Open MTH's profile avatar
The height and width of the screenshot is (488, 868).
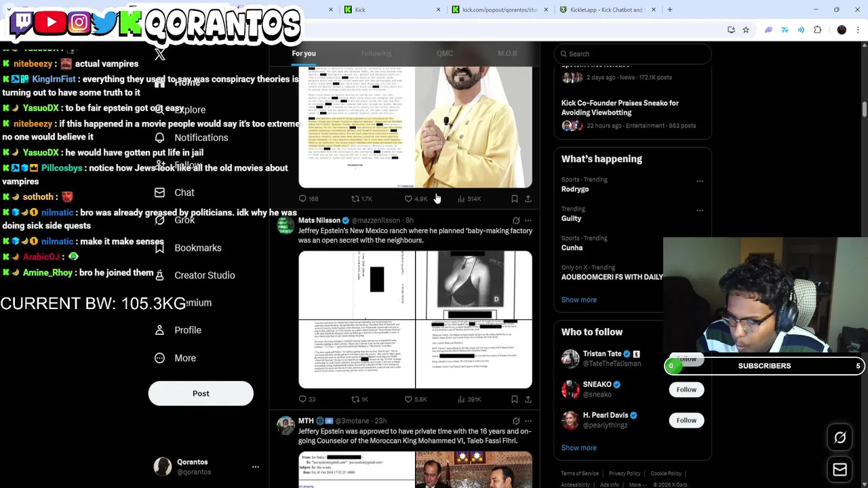pyautogui.click(x=285, y=425)
